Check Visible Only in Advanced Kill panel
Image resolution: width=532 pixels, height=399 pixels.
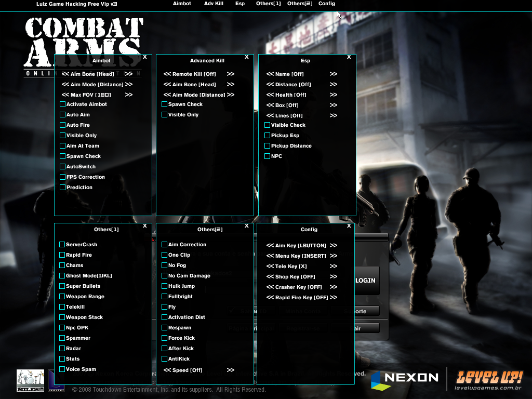tap(164, 115)
